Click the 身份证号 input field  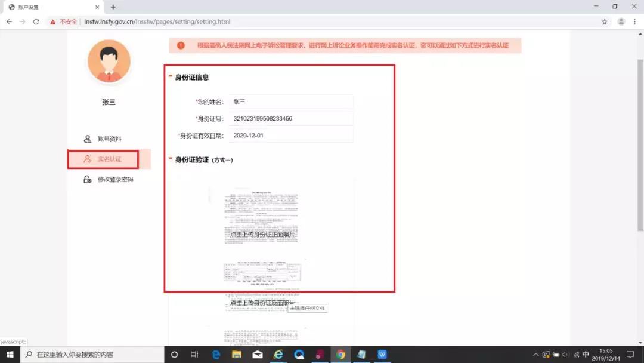[x=291, y=118]
